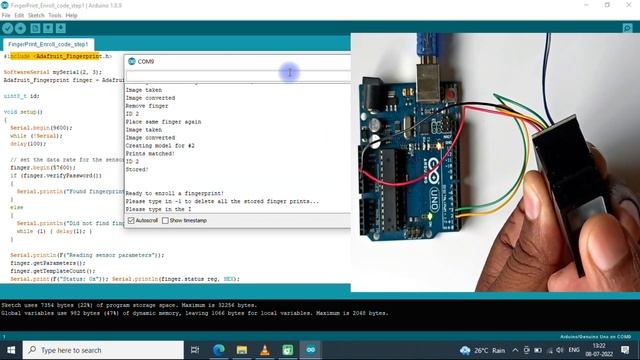Viewport: 640px width, 360px height.
Task: Open the notification center icon
Action: (x=625, y=350)
